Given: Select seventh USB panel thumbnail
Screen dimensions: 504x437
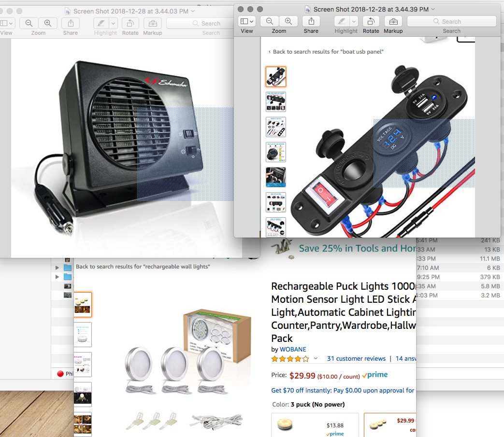Looking at the screenshot, I should 276,227.
